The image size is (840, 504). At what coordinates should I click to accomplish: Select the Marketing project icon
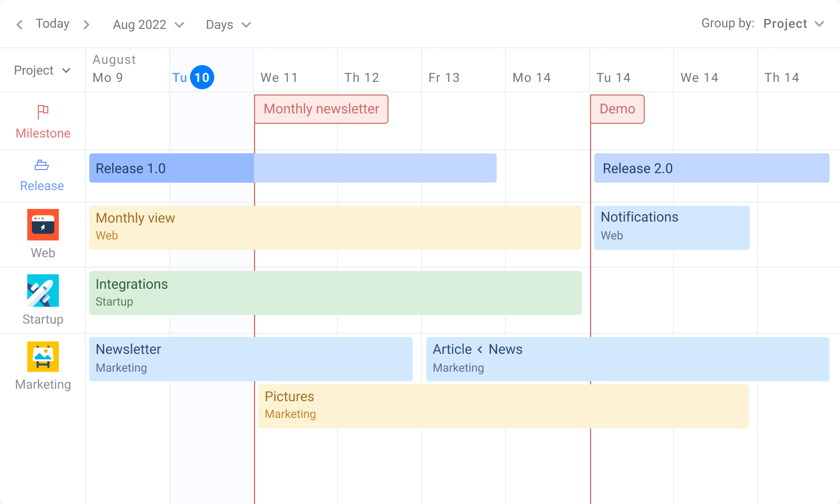coord(43,356)
